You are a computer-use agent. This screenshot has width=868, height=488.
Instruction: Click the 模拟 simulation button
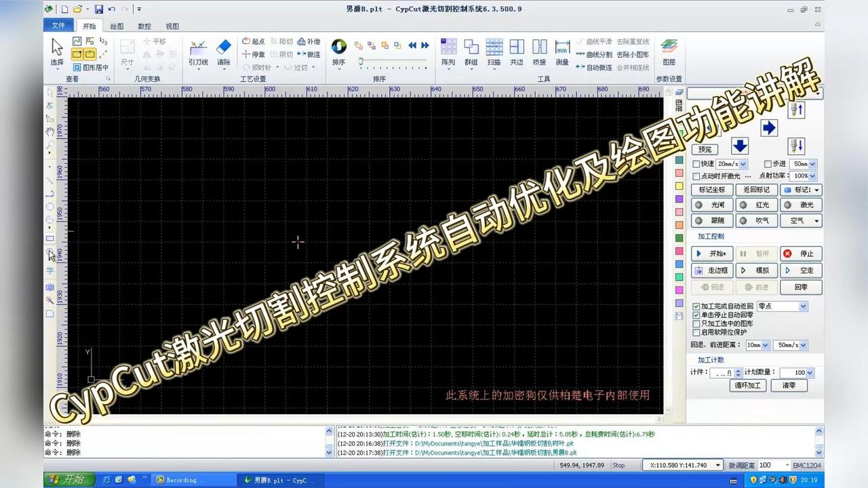pyautogui.click(x=756, y=270)
